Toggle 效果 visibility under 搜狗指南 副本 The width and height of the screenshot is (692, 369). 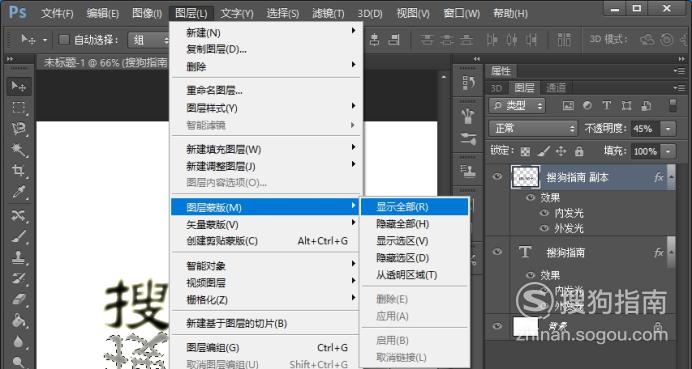point(530,197)
